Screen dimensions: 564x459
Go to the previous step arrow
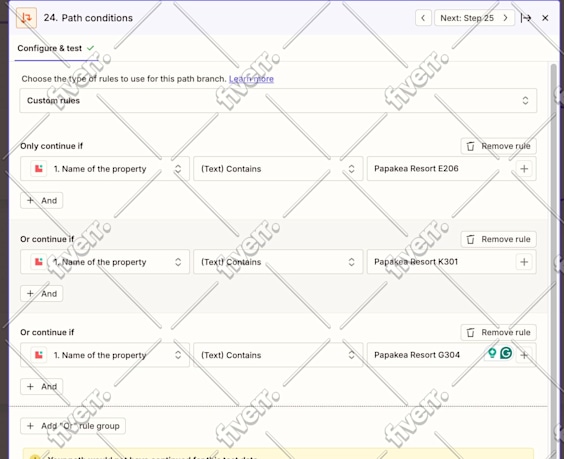pos(423,18)
